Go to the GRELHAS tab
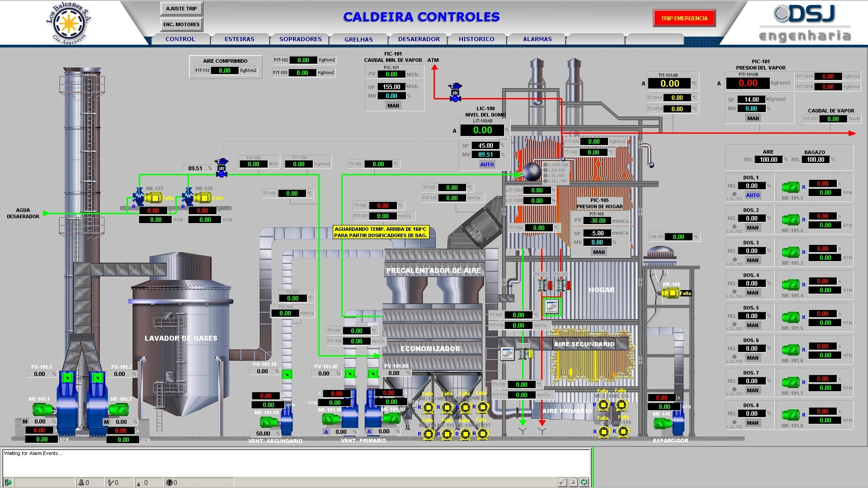This screenshot has width=868, height=488. click(359, 39)
